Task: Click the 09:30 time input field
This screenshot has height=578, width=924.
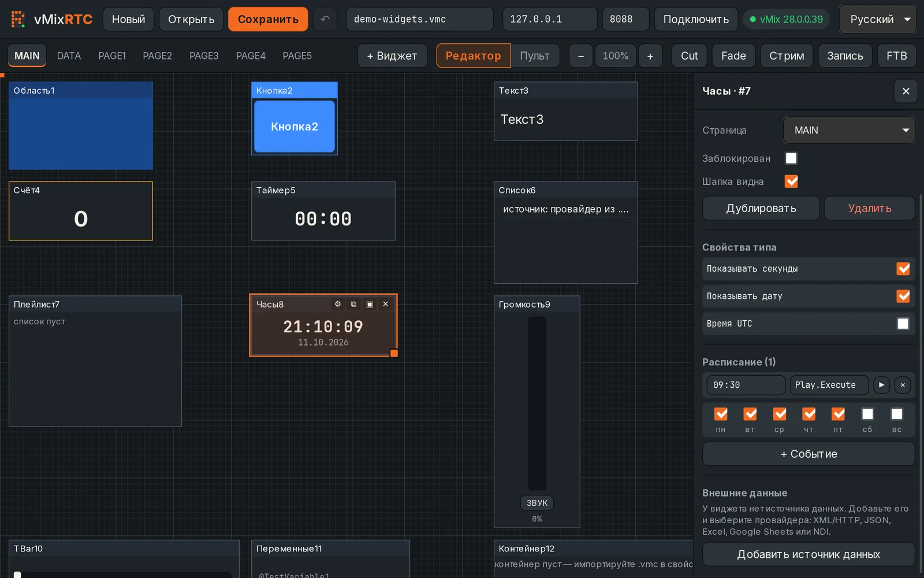Action: pos(746,385)
